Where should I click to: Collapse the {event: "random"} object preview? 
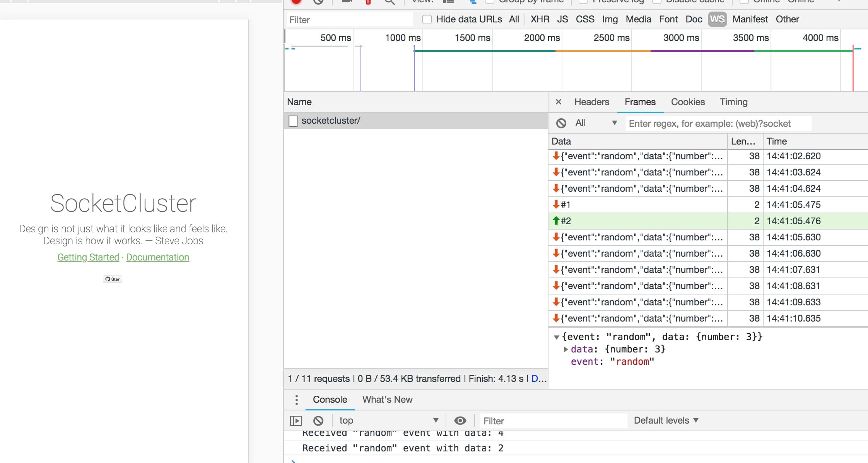coord(556,337)
